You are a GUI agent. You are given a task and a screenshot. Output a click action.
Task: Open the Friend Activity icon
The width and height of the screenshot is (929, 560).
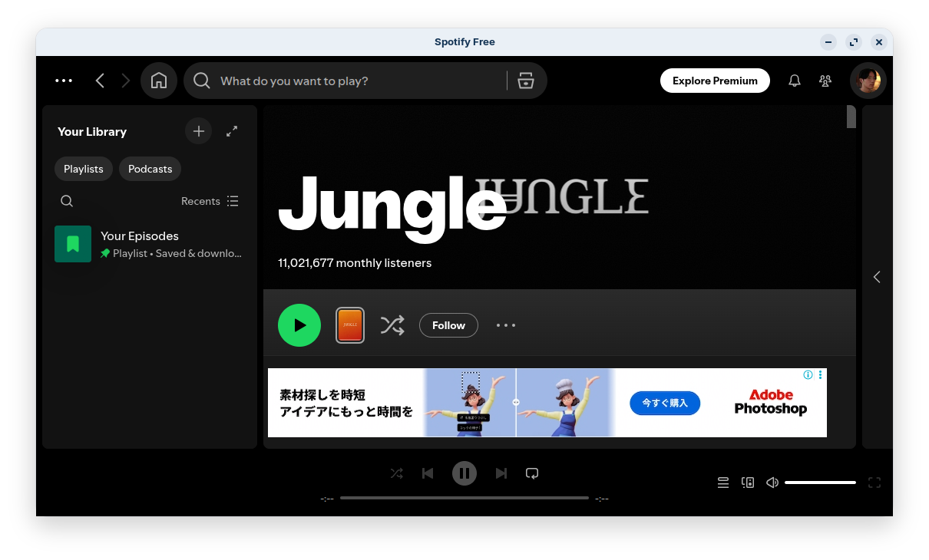pyautogui.click(x=825, y=81)
